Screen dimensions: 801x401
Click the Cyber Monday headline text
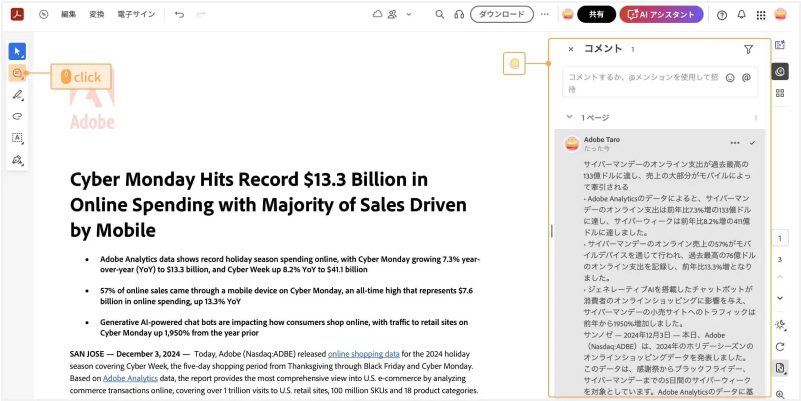click(x=268, y=205)
